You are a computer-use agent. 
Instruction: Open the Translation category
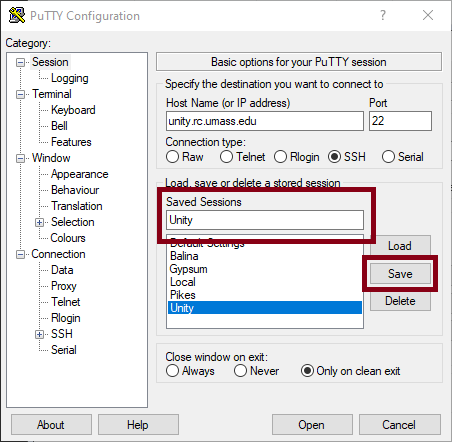point(77,206)
